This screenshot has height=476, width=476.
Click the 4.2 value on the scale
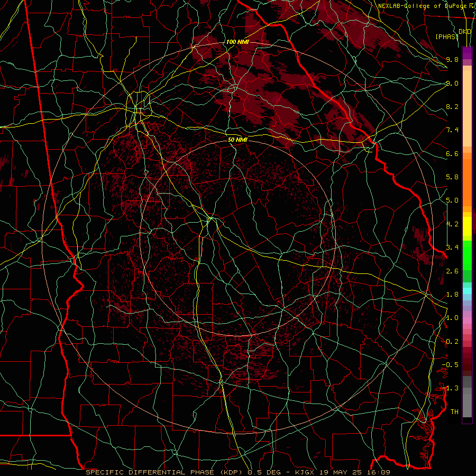[x=452, y=224]
